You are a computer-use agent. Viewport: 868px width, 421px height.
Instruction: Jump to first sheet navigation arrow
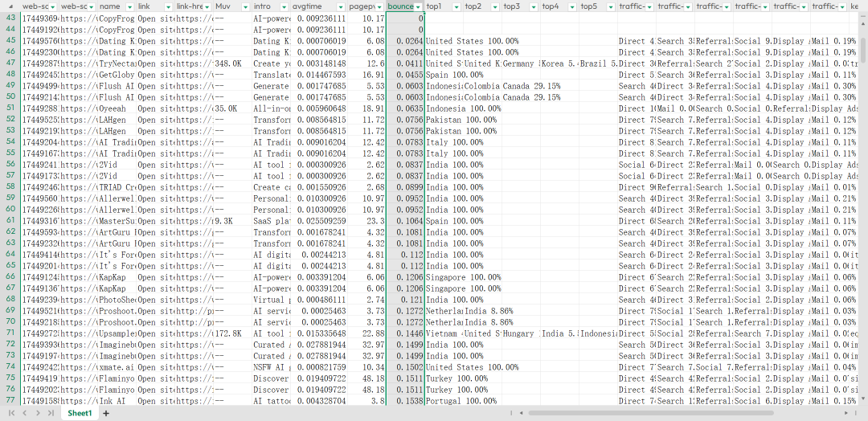tap(11, 413)
